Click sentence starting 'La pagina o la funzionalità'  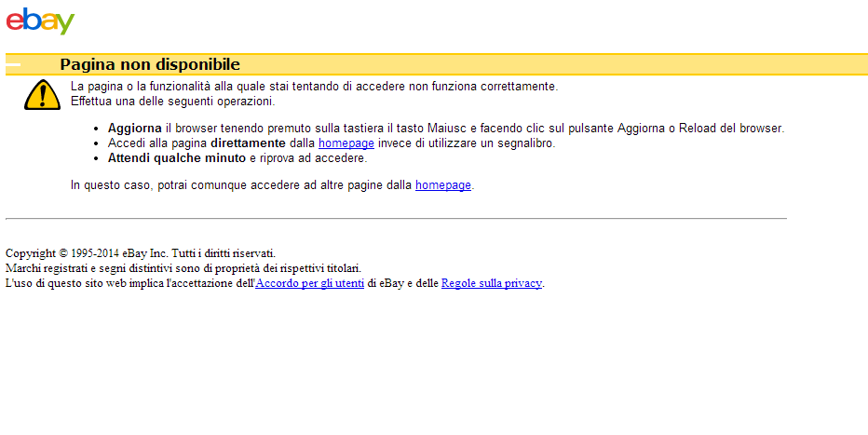tap(315, 87)
